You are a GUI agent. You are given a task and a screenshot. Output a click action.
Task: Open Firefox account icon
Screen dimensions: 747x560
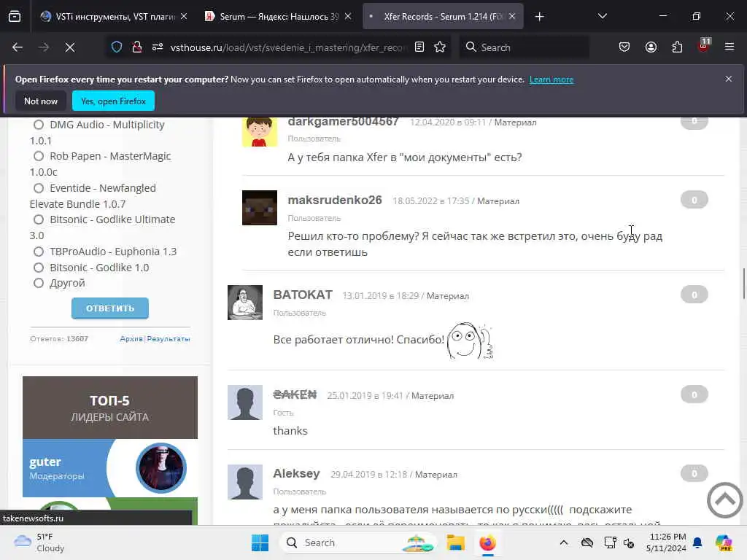point(651,47)
